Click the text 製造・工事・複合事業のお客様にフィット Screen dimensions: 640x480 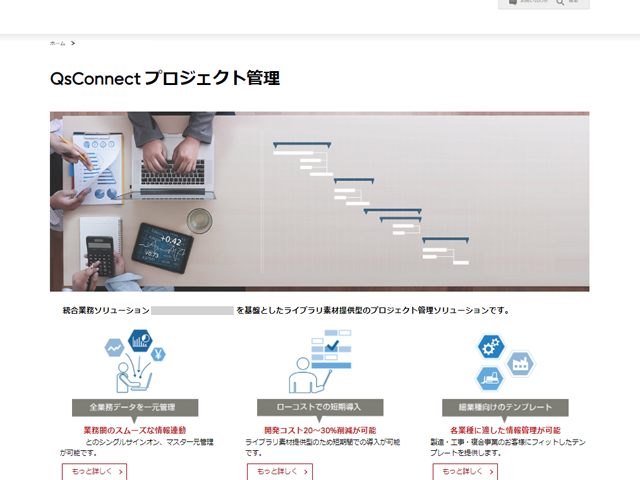pyautogui.click(x=508, y=447)
